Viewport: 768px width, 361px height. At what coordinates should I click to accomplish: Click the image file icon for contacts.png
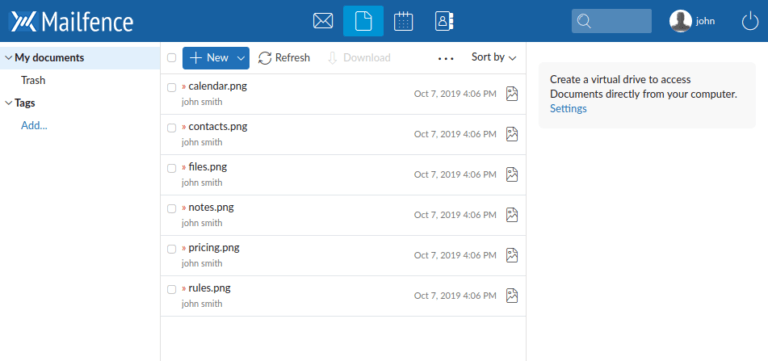(512, 134)
